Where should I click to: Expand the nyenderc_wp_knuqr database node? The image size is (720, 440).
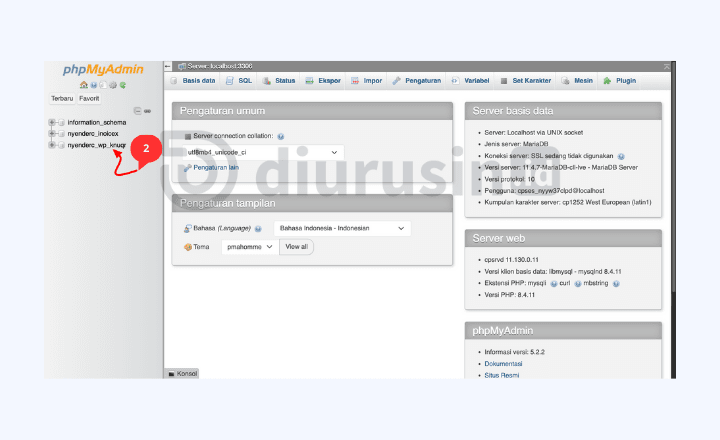52,145
